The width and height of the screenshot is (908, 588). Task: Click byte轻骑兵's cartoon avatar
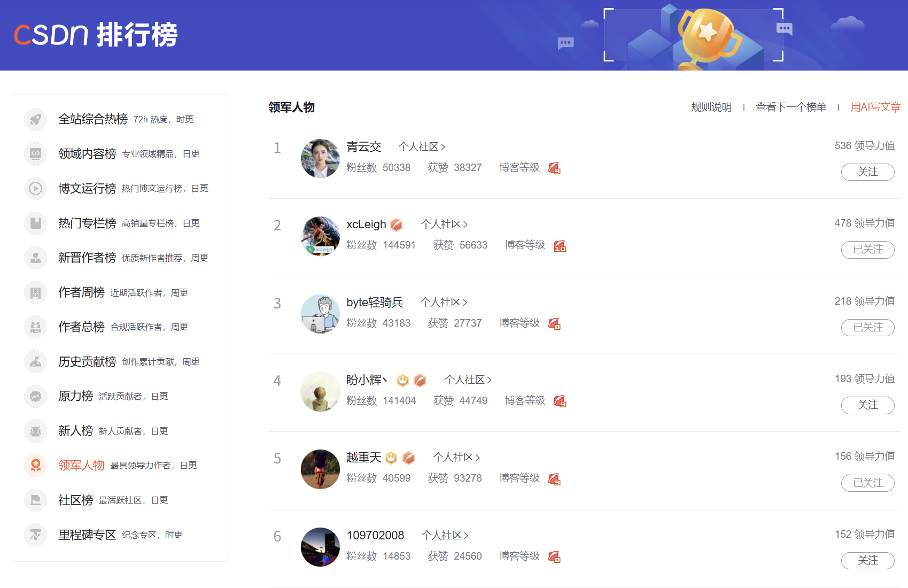coord(320,314)
